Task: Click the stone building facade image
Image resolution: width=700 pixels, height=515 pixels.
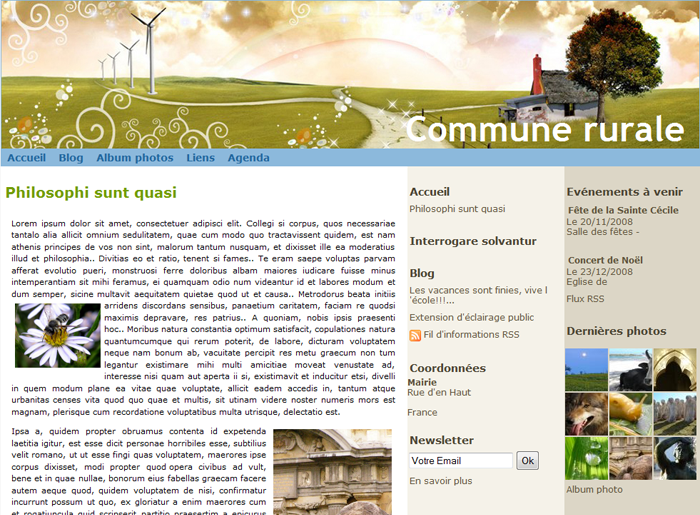Action: pyautogui.click(x=333, y=472)
